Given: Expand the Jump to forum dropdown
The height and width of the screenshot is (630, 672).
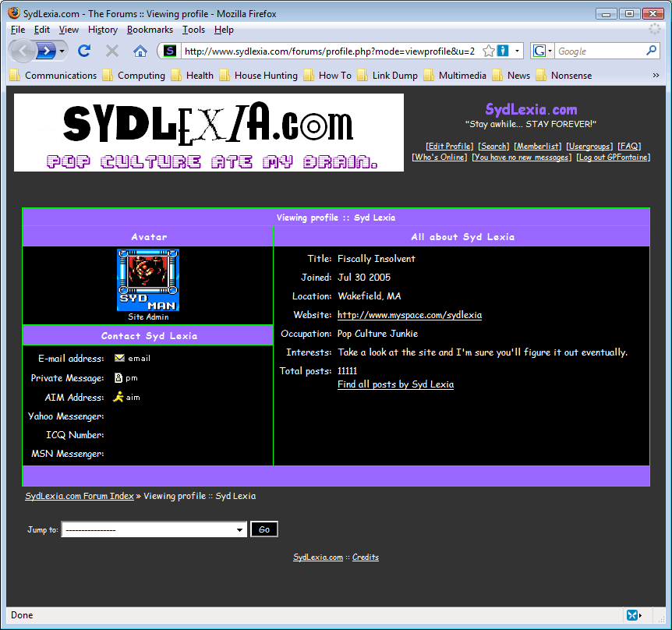Looking at the screenshot, I should pyautogui.click(x=154, y=529).
